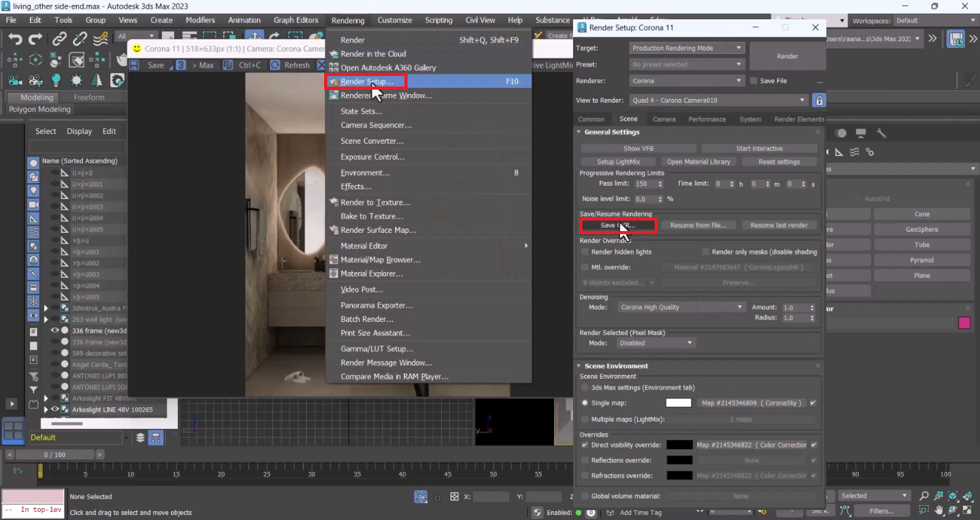Click the Resume from file button

tap(698, 225)
